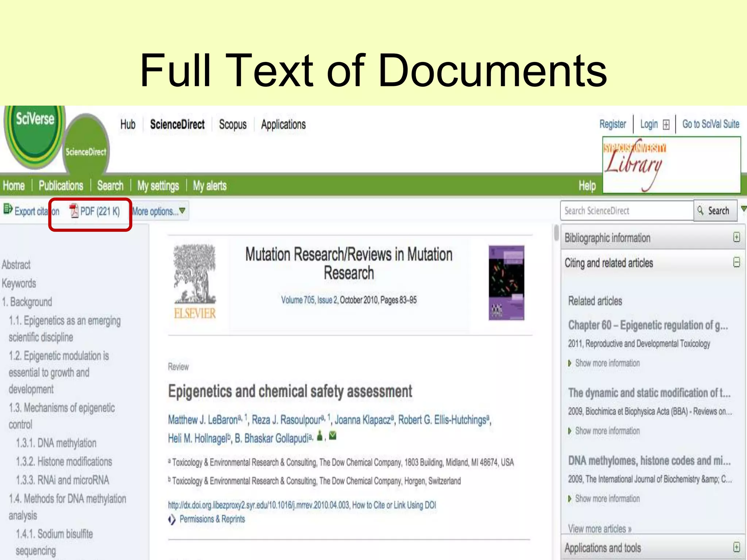Screen dimensions: 747x560
Task: Open the Elsevier tree logo
Action: tap(195, 282)
